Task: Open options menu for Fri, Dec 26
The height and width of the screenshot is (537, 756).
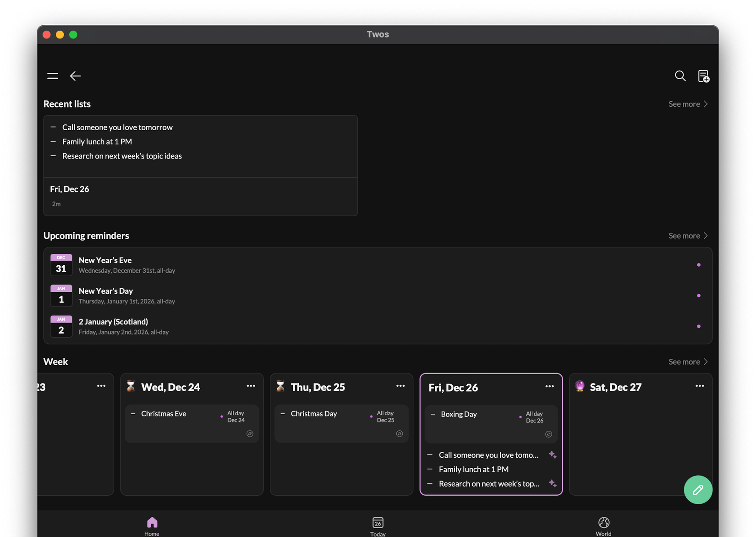Action: 549,386
